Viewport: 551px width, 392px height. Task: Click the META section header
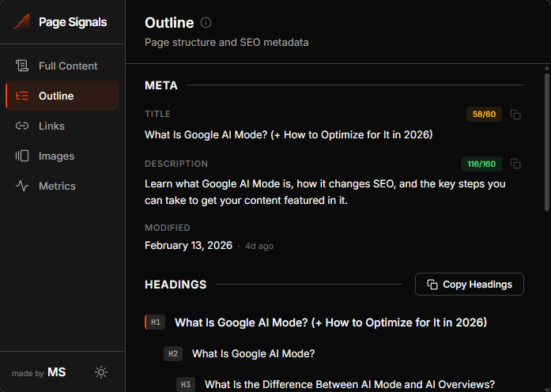(161, 85)
